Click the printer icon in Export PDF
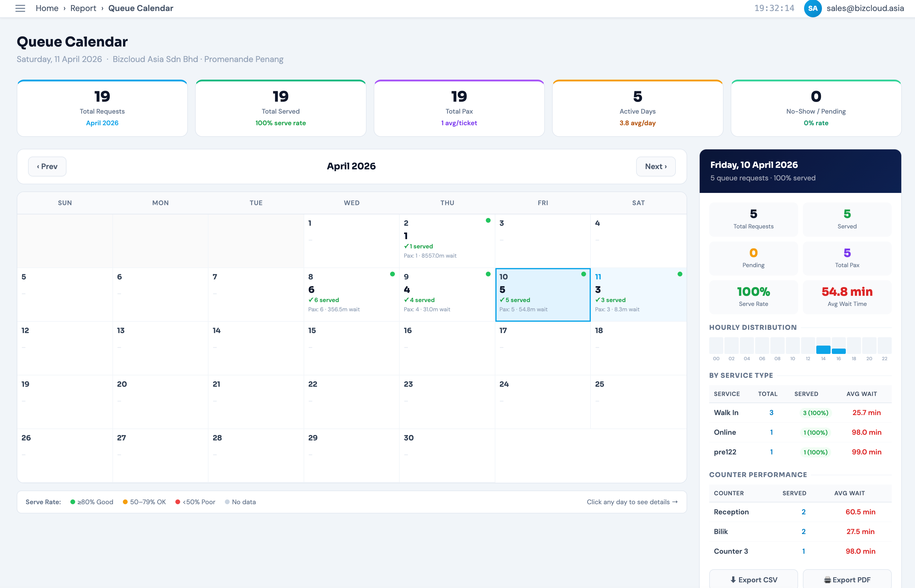 pos(826,579)
